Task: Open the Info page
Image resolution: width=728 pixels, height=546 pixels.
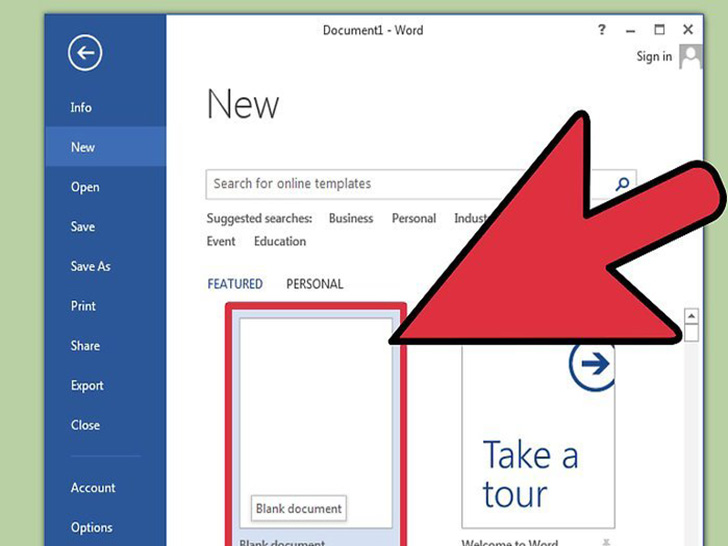Action: [x=81, y=107]
